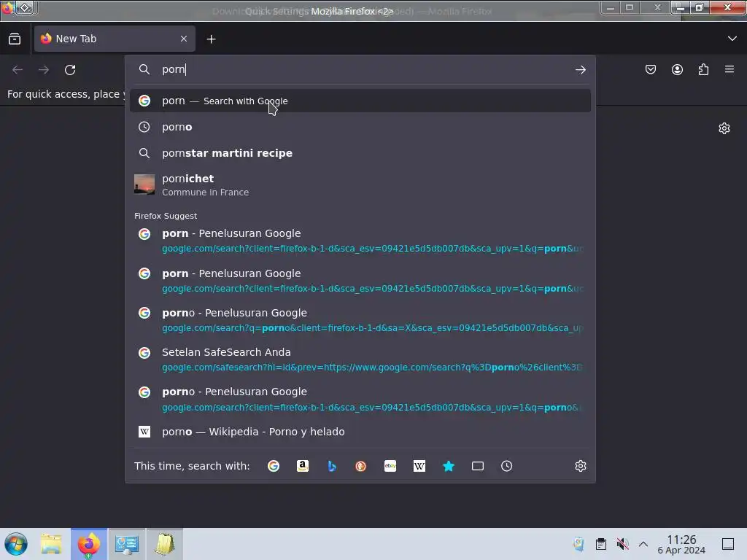The width and height of the screenshot is (747, 560).
Task: Toggle muted volume tray icon
Action: tap(622, 544)
